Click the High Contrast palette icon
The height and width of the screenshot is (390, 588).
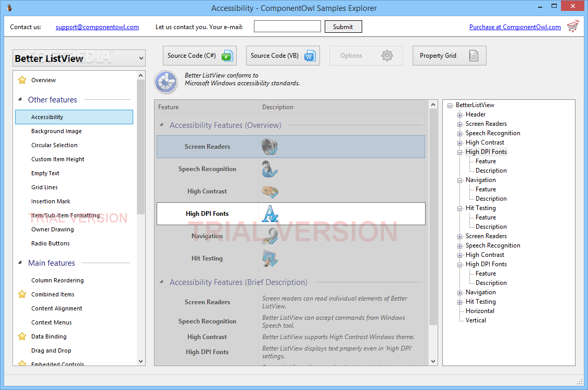pos(270,191)
